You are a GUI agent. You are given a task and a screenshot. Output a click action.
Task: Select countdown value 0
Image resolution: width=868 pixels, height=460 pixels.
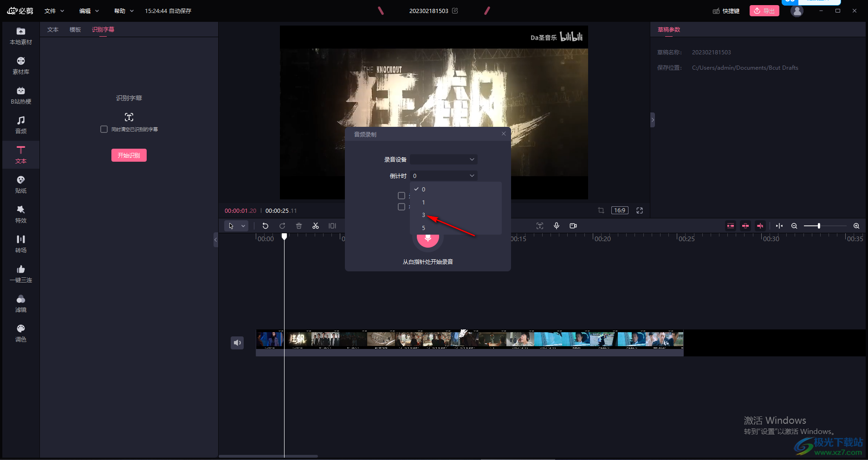tap(456, 189)
